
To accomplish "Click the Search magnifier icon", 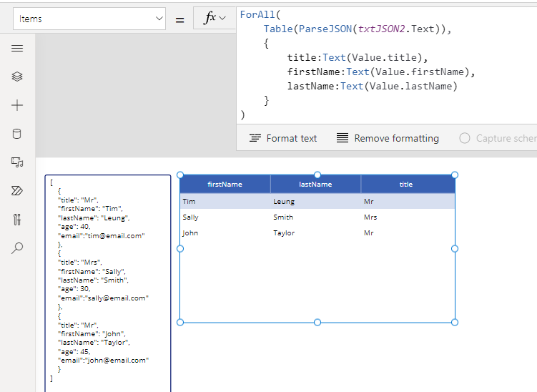I will (17, 248).
